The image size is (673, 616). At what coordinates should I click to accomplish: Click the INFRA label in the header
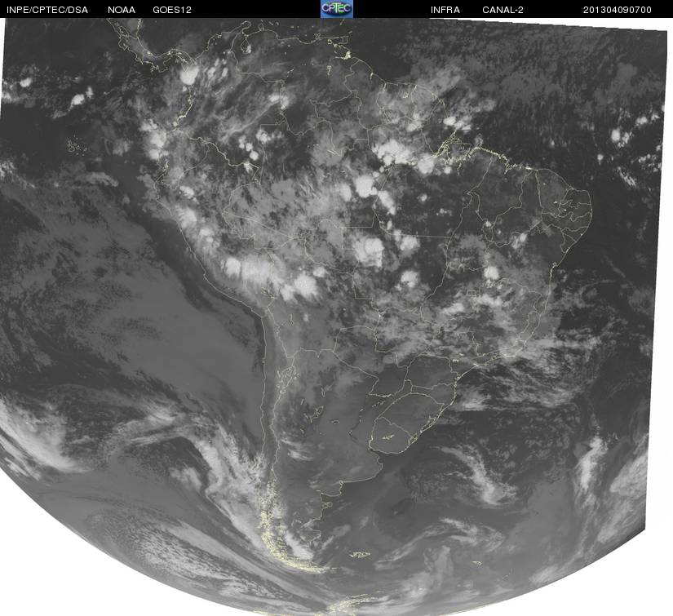click(445, 10)
